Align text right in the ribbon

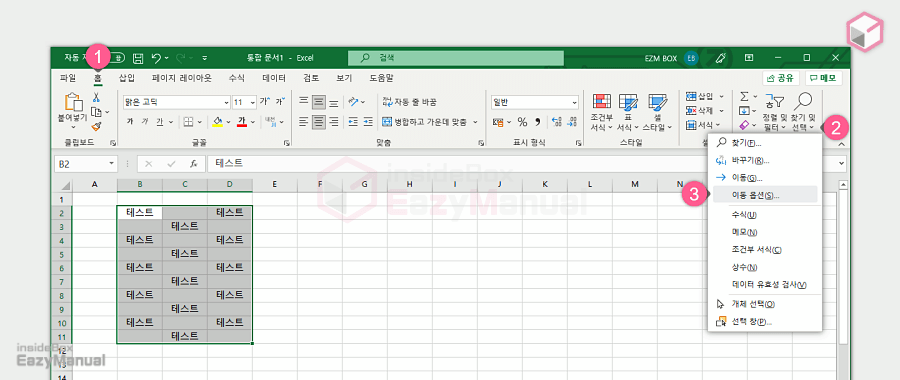333,122
